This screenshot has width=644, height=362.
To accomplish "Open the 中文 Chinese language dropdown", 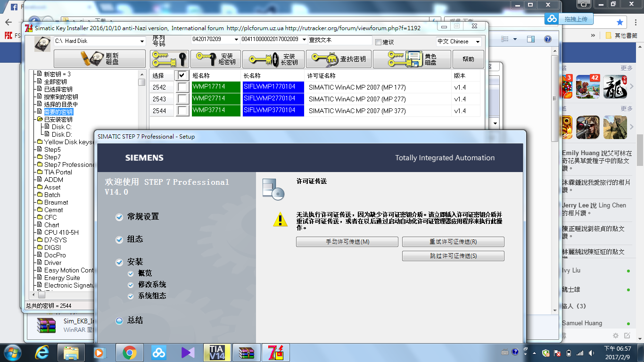I will (478, 41).
